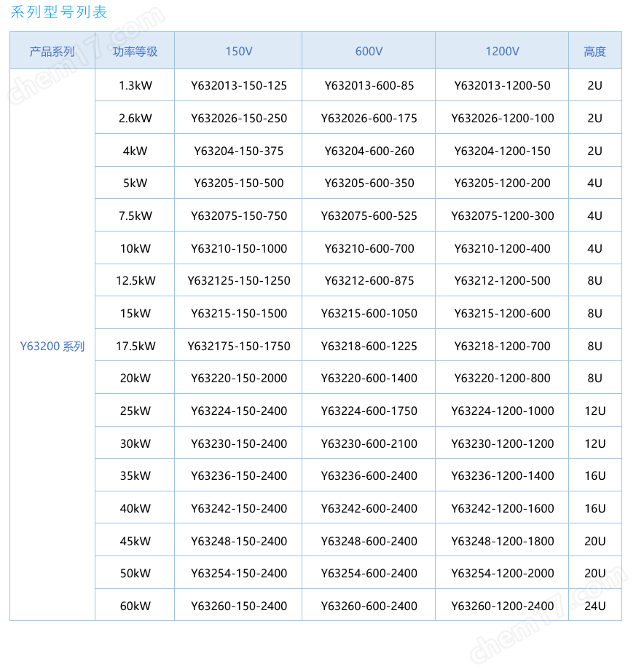Click the 高度 column header
This screenshot has height=672, width=636.
click(594, 52)
